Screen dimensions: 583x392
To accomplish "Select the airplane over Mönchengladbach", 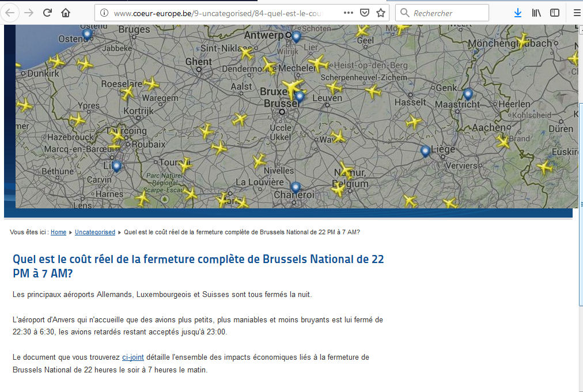I will 523,40.
